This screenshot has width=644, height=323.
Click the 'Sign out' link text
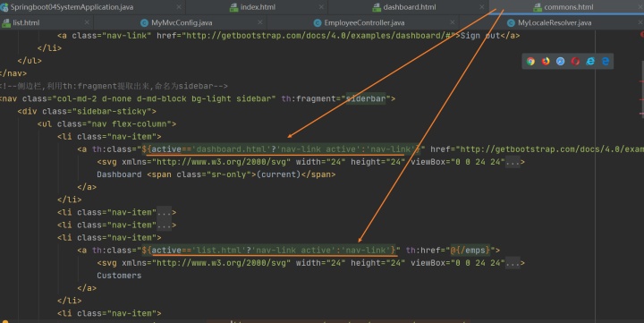coord(480,36)
